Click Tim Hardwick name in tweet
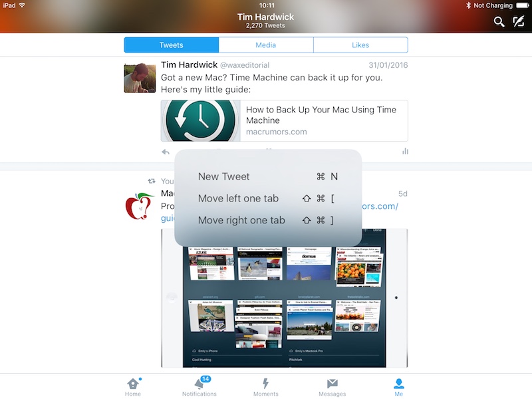Image resolution: width=532 pixels, height=399 pixels. point(189,65)
